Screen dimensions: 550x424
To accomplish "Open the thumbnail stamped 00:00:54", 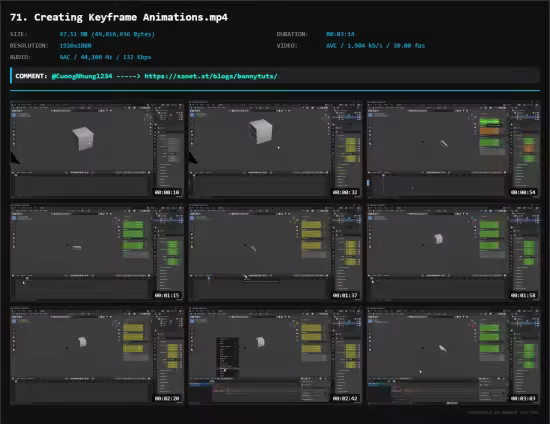I will pos(454,150).
